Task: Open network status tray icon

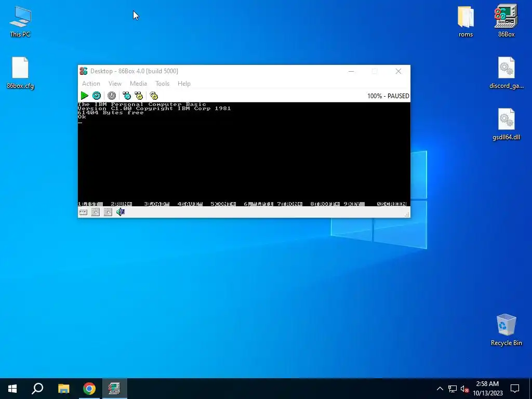Action: [x=453, y=389]
